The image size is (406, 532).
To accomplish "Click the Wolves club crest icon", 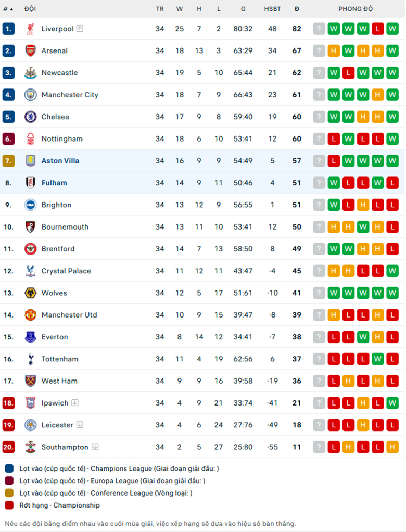I will point(31,293).
